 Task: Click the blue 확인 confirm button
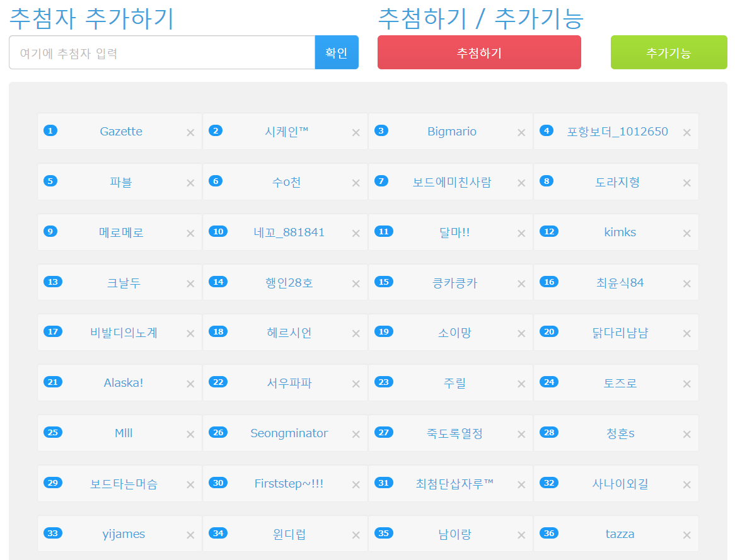click(x=337, y=52)
